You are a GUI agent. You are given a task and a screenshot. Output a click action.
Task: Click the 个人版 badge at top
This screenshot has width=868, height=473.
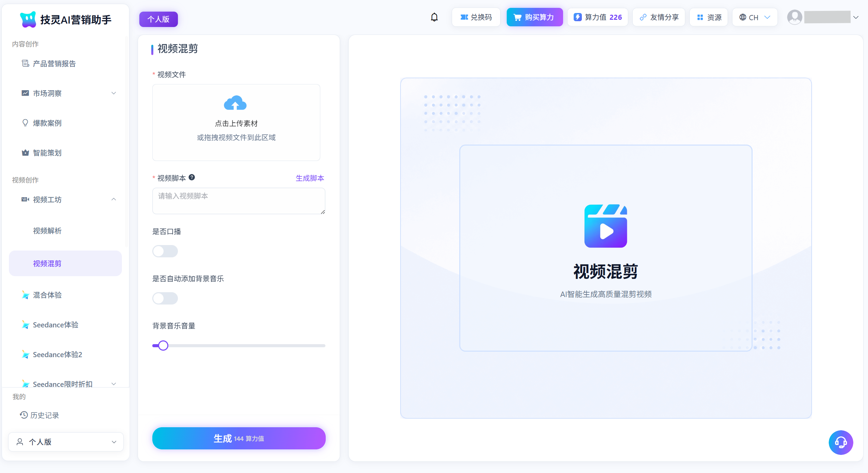tap(158, 19)
